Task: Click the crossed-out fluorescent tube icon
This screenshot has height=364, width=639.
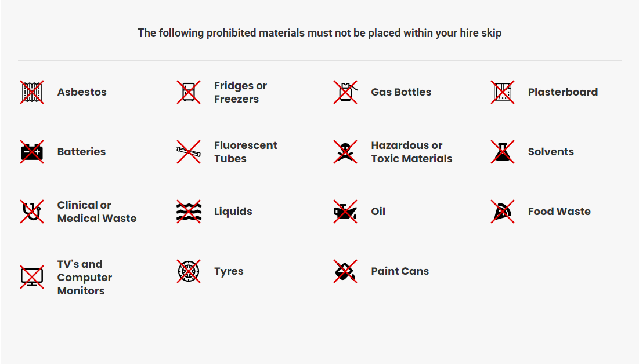Action: [189, 152]
